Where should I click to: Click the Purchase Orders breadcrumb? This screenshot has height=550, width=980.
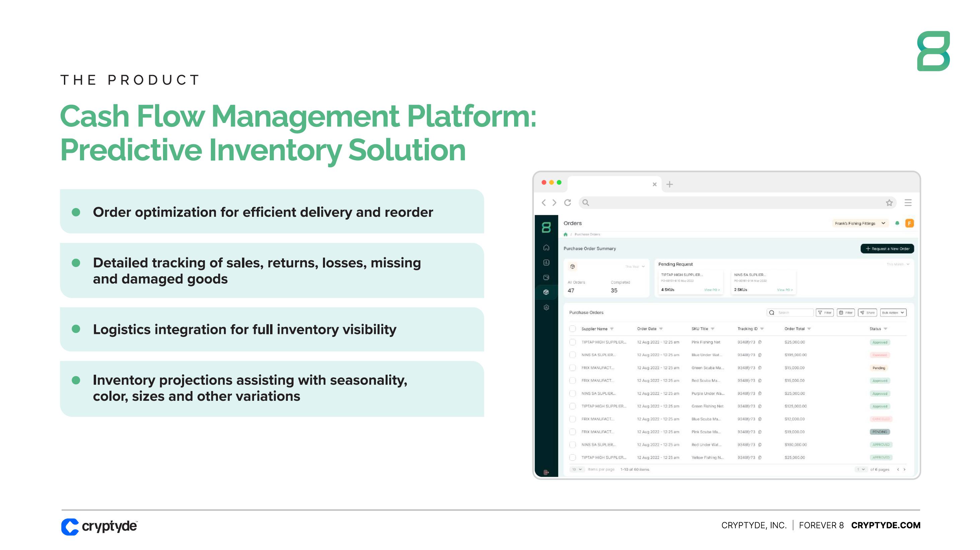[x=587, y=234]
